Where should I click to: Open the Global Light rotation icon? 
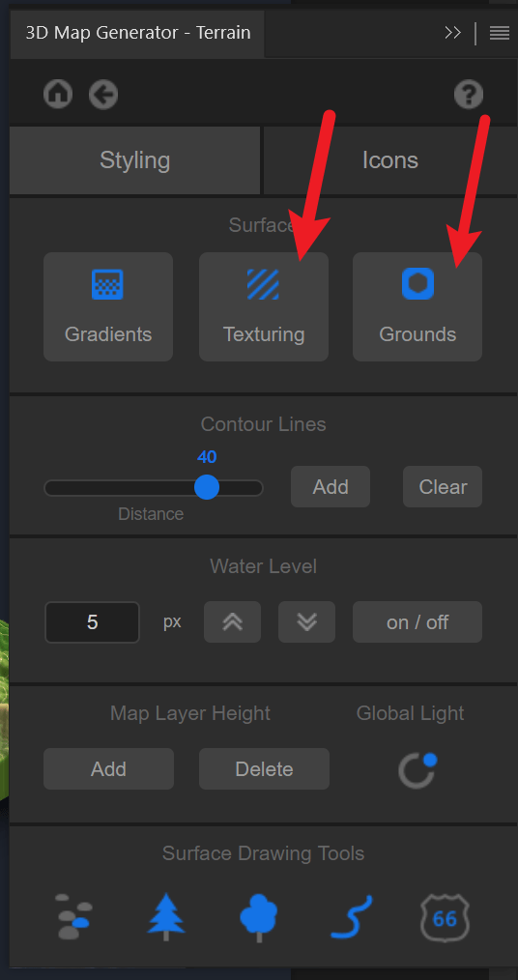(417, 770)
